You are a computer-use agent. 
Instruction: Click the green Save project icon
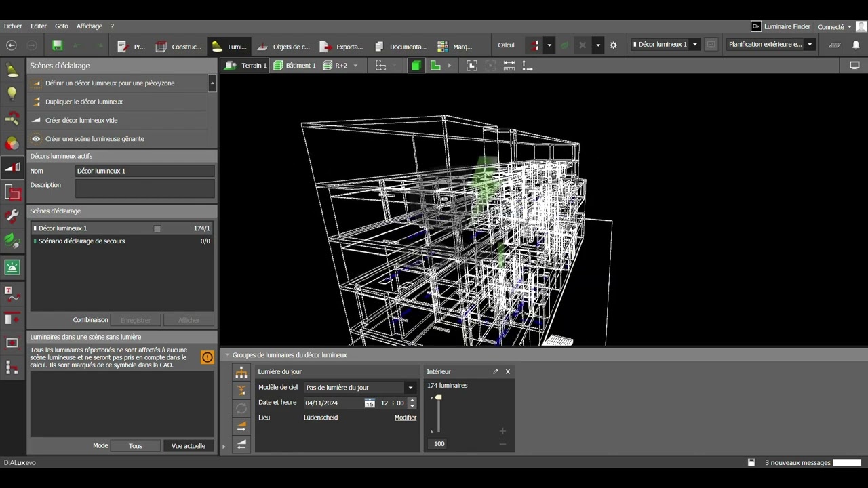click(58, 45)
